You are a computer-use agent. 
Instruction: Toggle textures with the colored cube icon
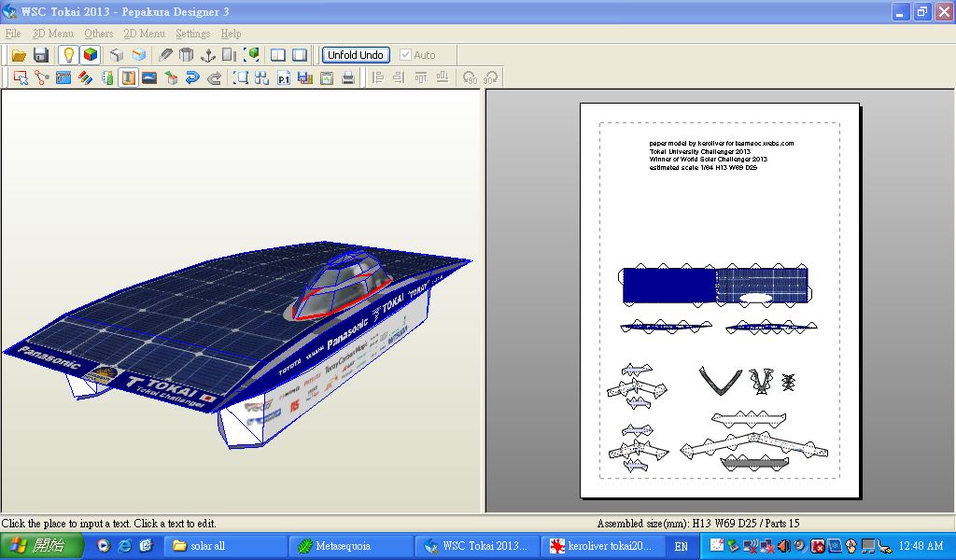tap(91, 55)
